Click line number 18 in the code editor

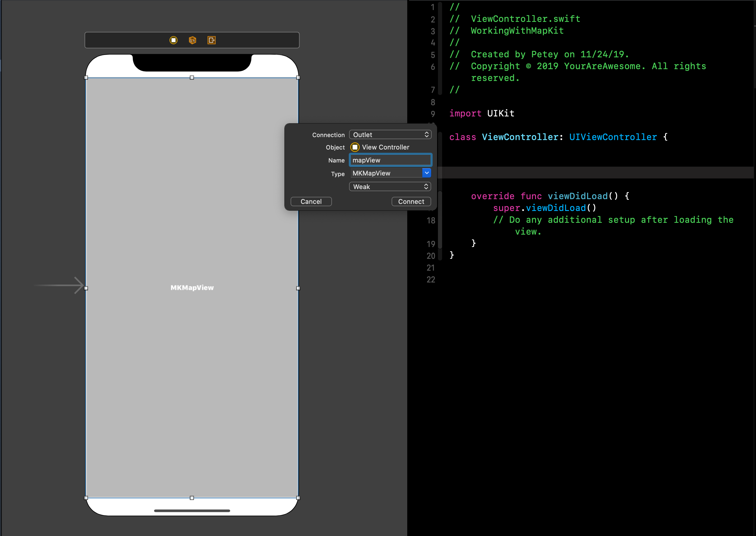431,220
